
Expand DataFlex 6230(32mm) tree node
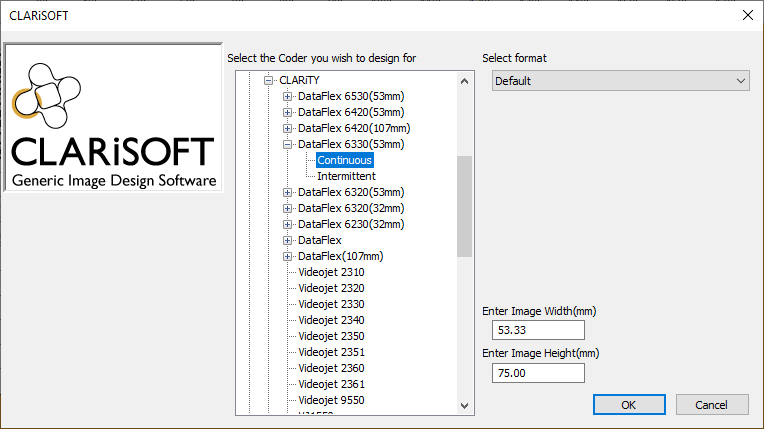tap(288, 224)
